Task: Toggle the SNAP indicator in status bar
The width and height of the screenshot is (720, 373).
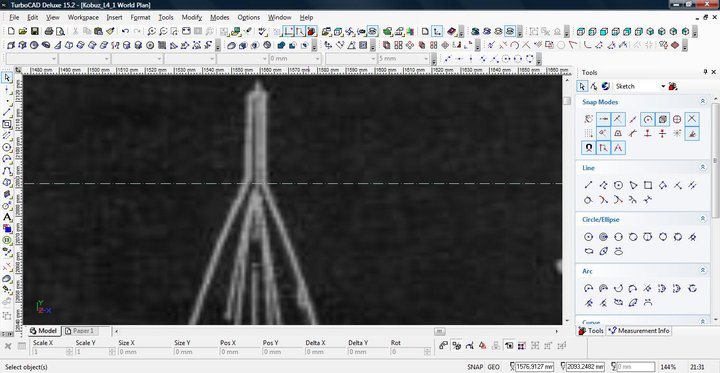Action: click(475, 367)
